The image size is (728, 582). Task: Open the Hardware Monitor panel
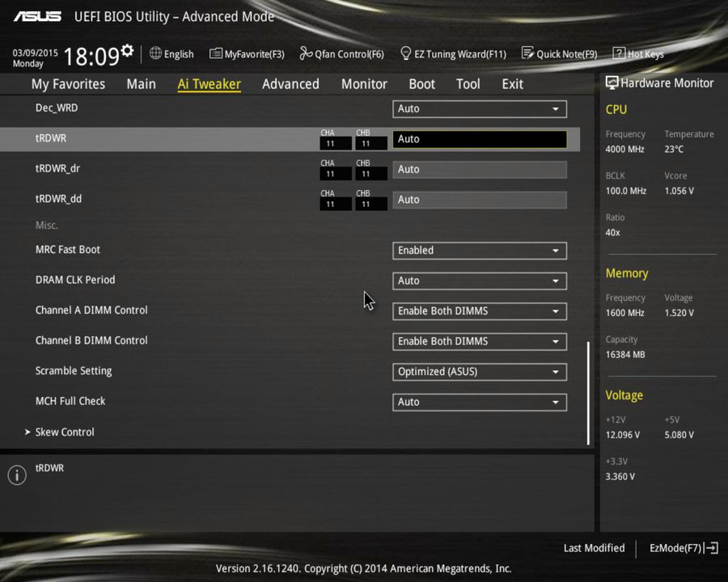(x=660, y=82)
